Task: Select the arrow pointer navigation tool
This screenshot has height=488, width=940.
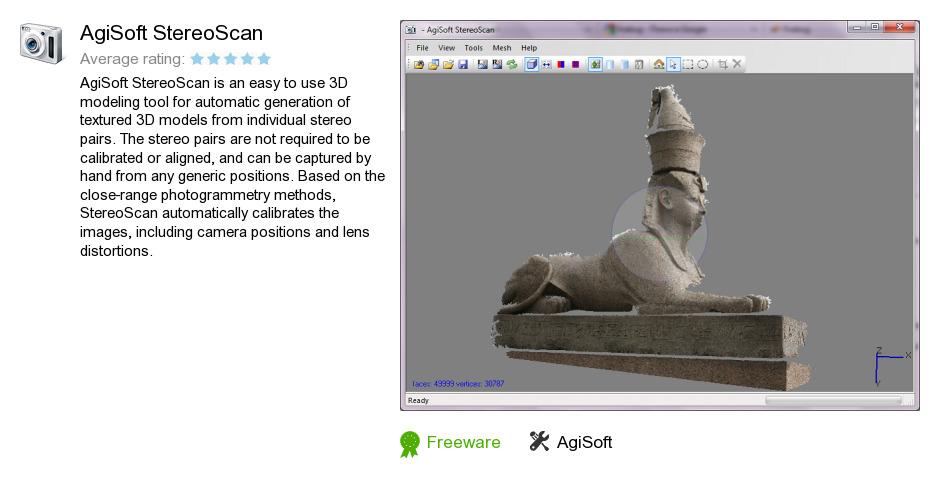Action: point(673,64)
